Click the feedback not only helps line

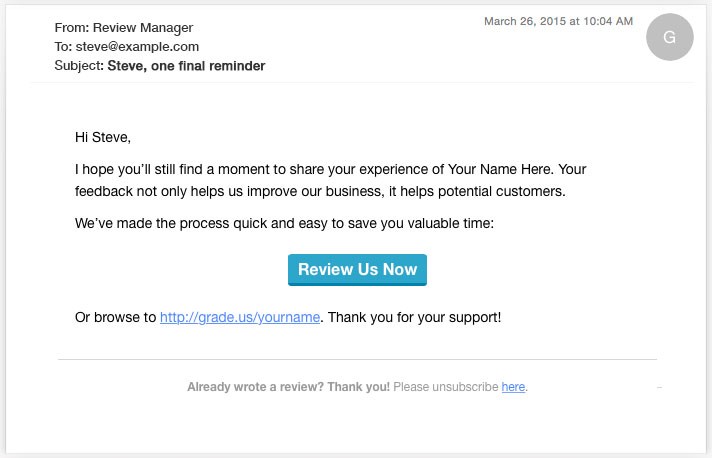pos(320,192)
